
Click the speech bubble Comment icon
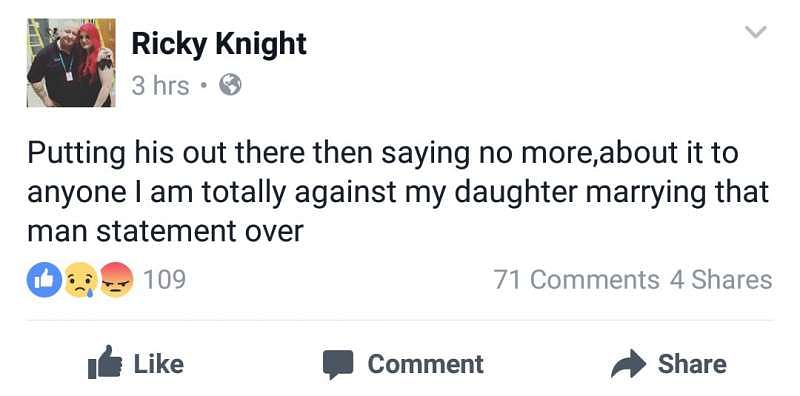(338, 364)
